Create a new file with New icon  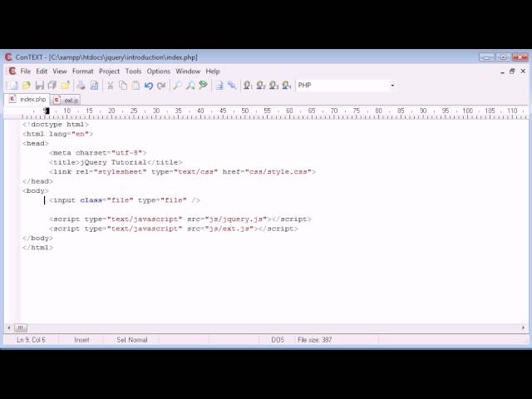[12, 85]
